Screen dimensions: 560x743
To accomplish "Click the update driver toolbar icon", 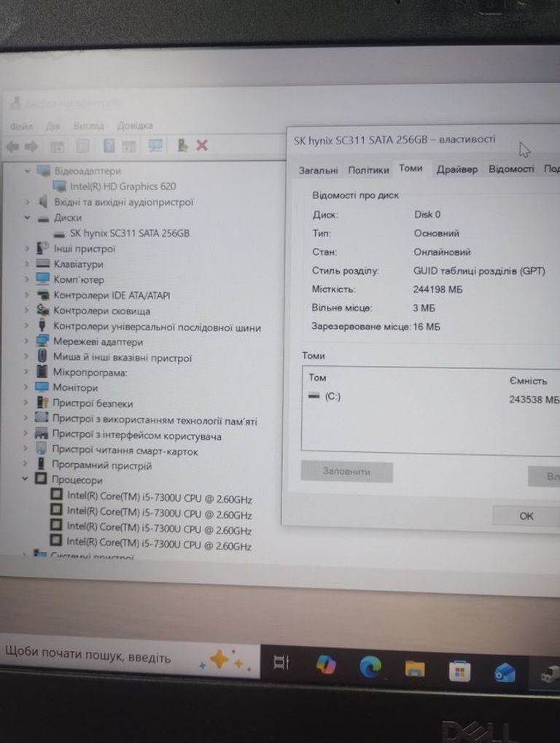I will [182, 146].
